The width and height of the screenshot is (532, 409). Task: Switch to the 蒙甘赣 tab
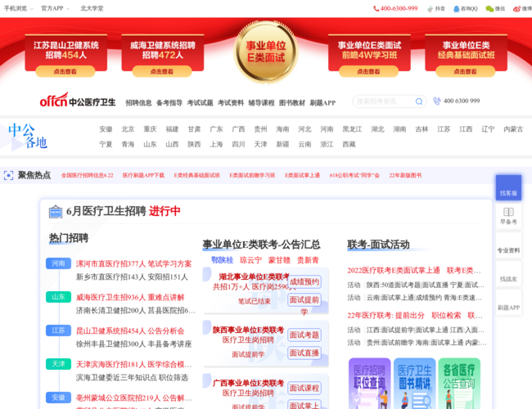pos(279,260)
